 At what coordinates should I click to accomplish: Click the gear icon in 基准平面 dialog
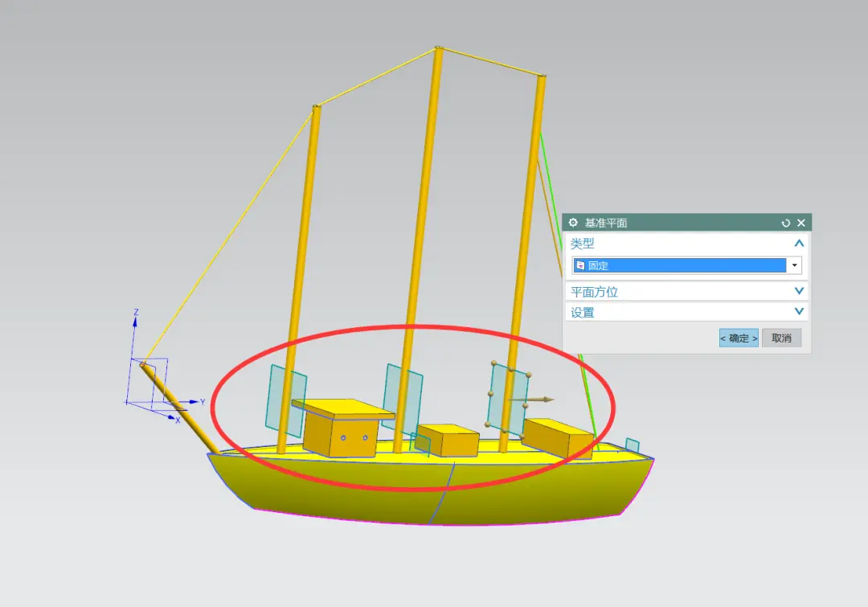pos(573,223)
